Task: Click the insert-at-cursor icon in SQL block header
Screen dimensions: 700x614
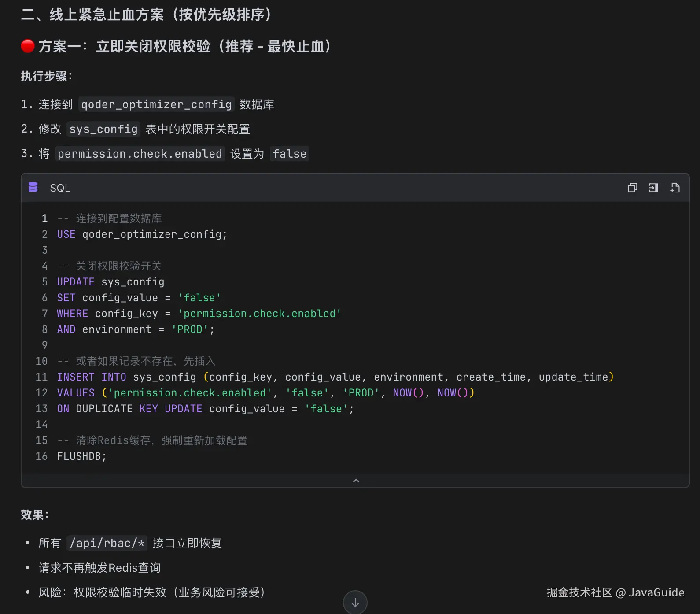Action: click(654, 188)
